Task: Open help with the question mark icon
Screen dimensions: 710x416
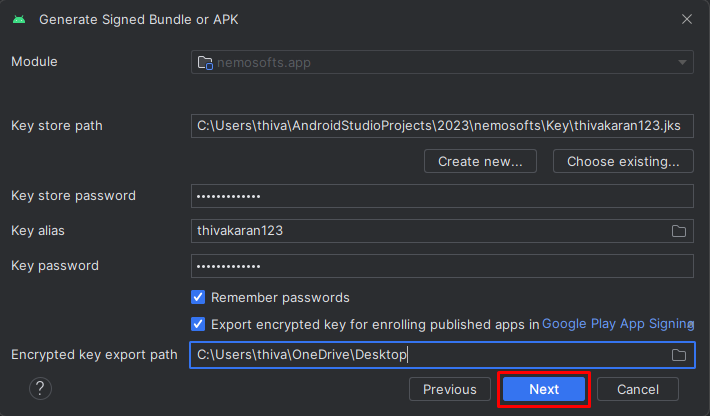Action: 40,388
